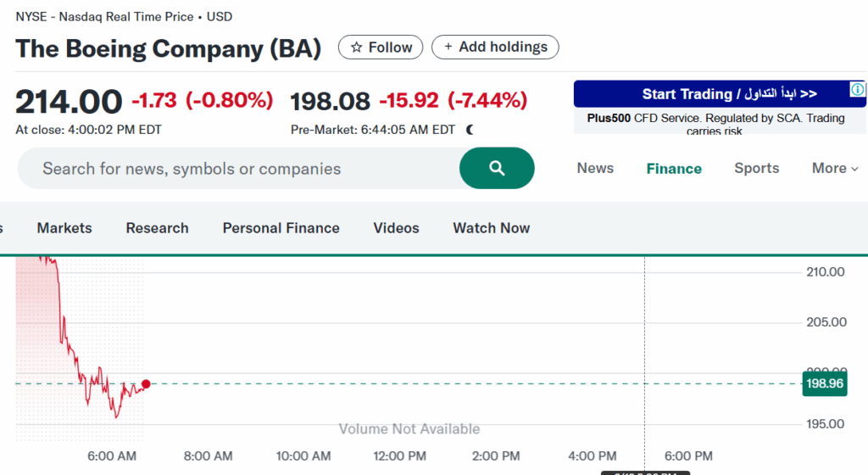This screenshot has width=868, height=475.
Task: Click the 210.00 price axis label
Action: coord(826,271)
